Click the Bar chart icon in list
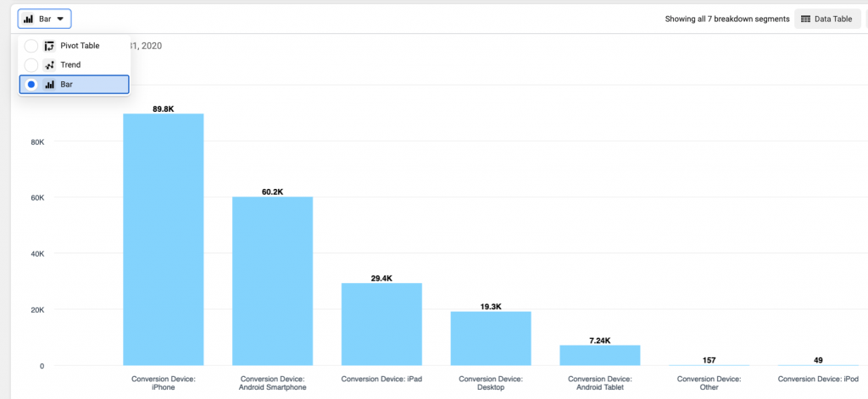This screenshot has width=868, height=399. click(49, 84)
